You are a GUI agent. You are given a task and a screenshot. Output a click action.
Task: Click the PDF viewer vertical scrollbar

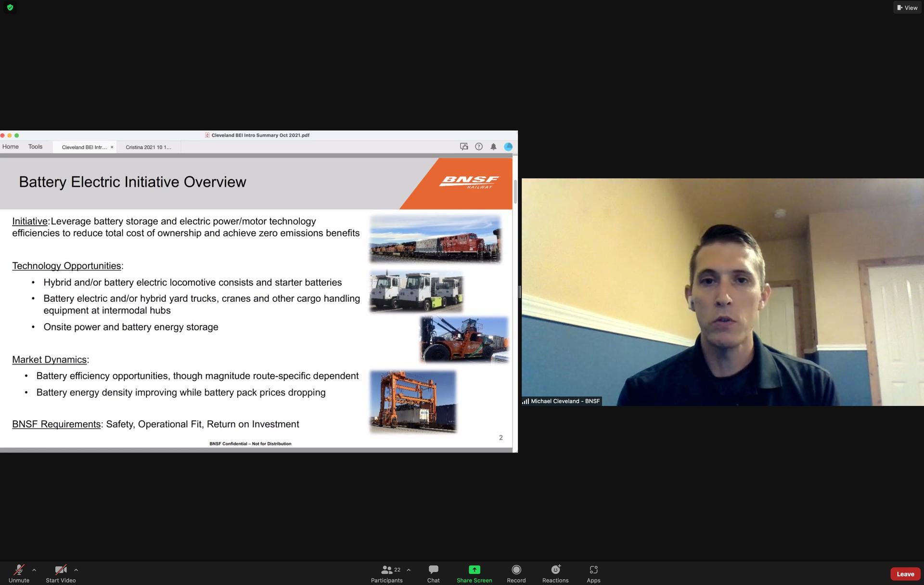515,192
